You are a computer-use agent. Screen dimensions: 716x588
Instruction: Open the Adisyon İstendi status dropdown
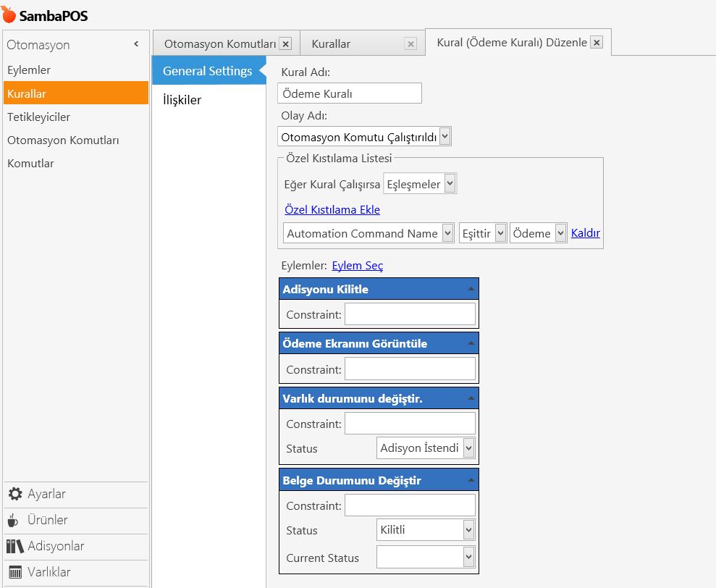pyautogui.click(x=468, y=448)
